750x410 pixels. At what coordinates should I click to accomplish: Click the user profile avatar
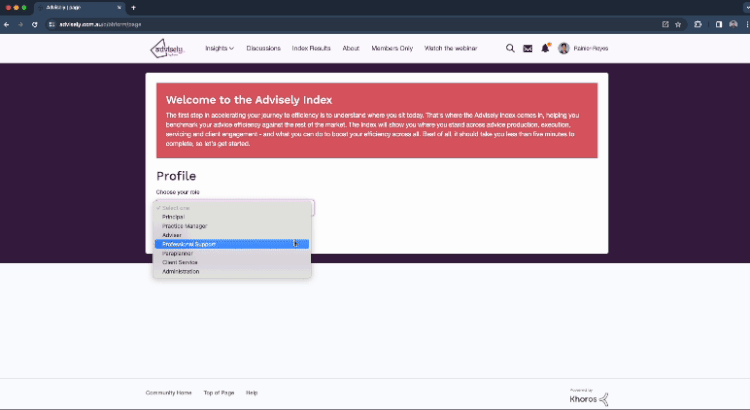564,48
